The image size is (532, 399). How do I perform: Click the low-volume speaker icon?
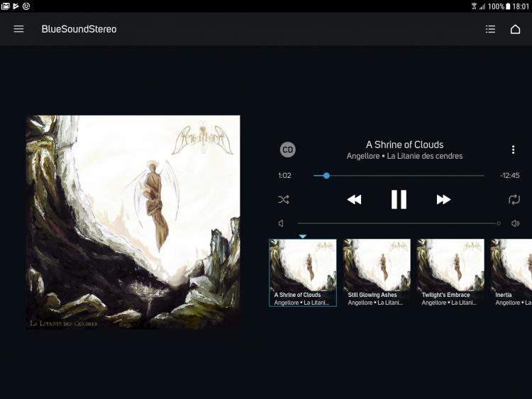tap(281, 223)
